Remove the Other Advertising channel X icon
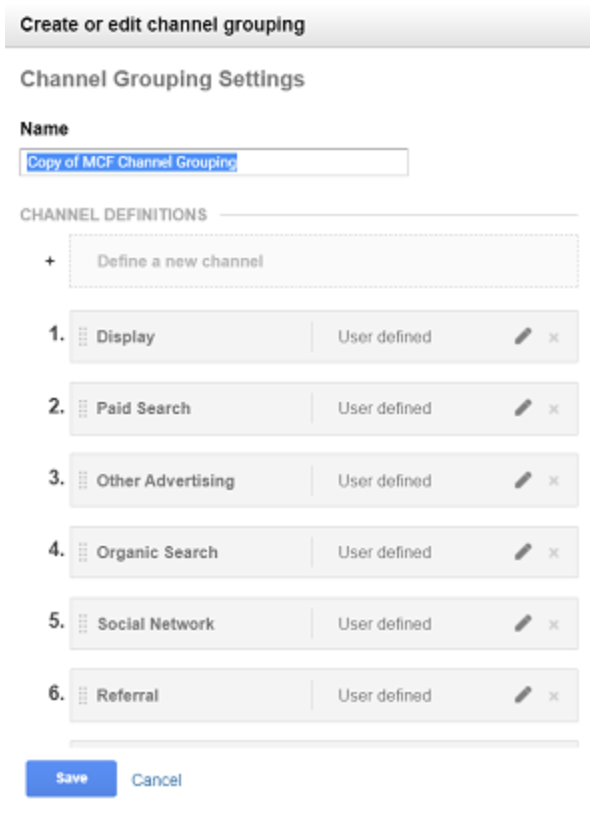Viewport: 590px width, 834px height. (x=553, y=481)
